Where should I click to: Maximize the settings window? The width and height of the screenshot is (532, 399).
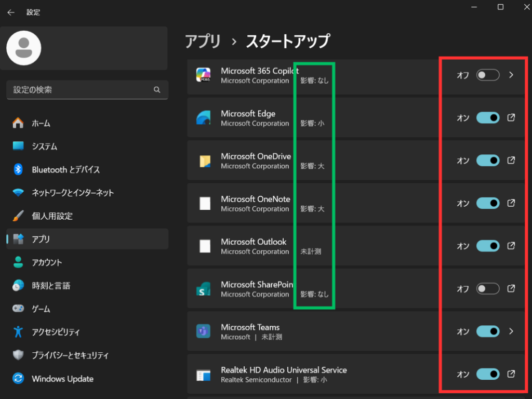point(500,7)
